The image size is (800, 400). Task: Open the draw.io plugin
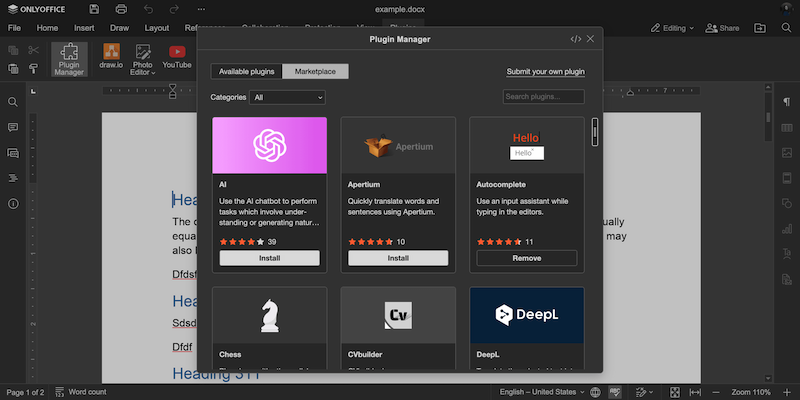112,56
